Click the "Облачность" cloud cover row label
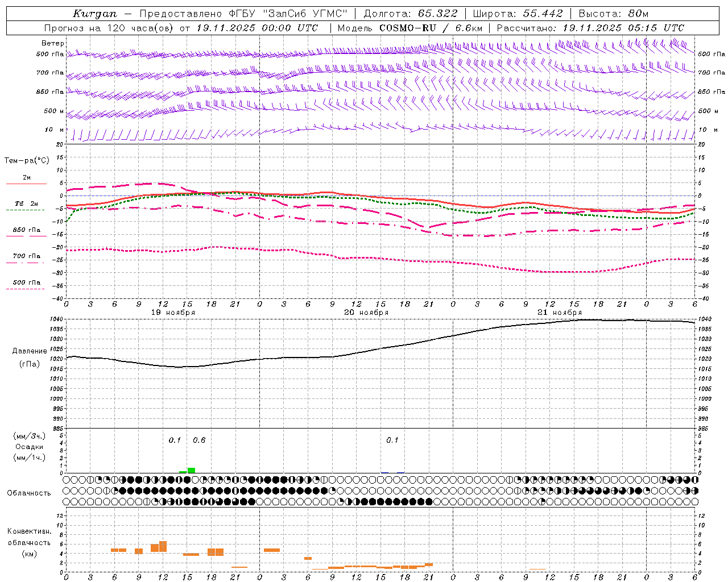Viewport: 728px width, 582px height. tap(29, 493)
